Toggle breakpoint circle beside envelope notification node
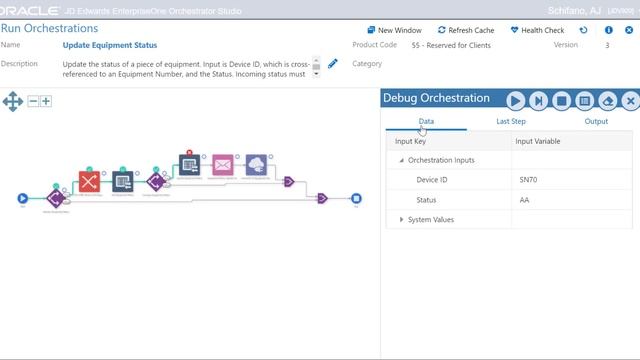Image resolution: width=640 pixels, height=360 pixels. 237,157
